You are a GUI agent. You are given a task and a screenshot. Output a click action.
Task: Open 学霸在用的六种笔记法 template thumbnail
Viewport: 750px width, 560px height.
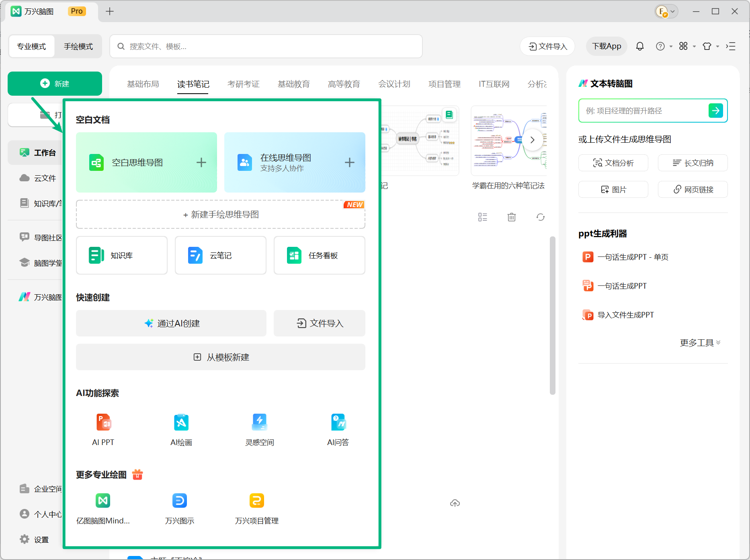[x=508, y=141]
